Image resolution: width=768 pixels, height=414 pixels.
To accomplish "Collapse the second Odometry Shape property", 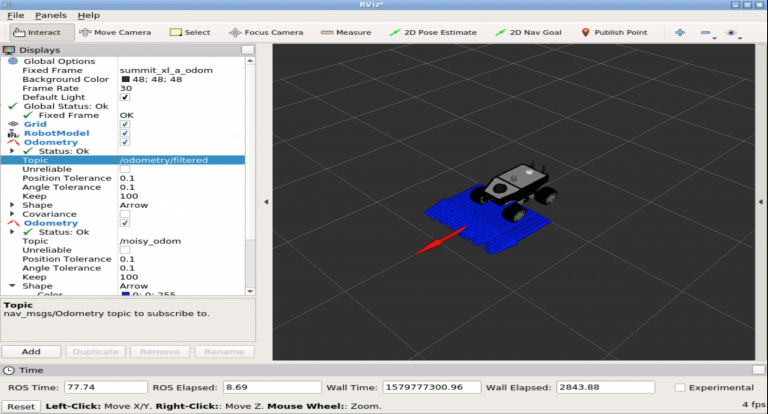I will 12,286.
